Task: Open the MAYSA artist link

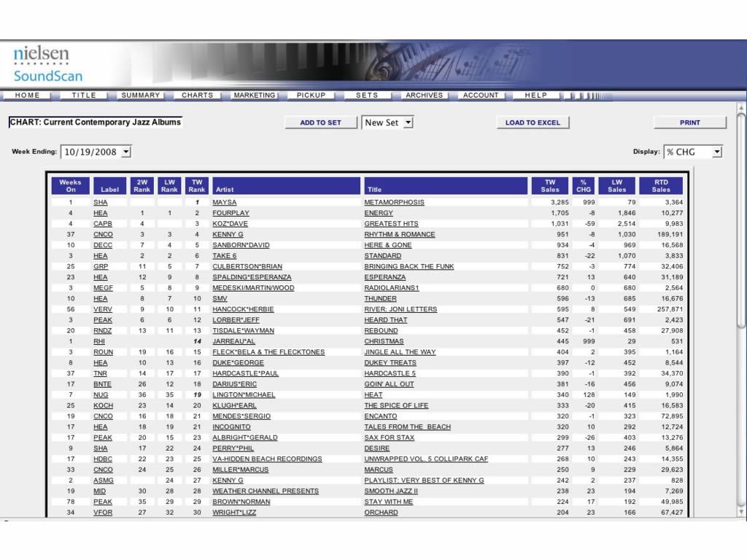Action: coord(224,202)
